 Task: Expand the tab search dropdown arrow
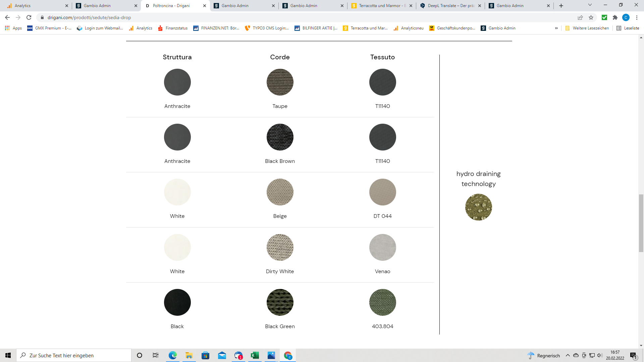(x=590, y=5)
